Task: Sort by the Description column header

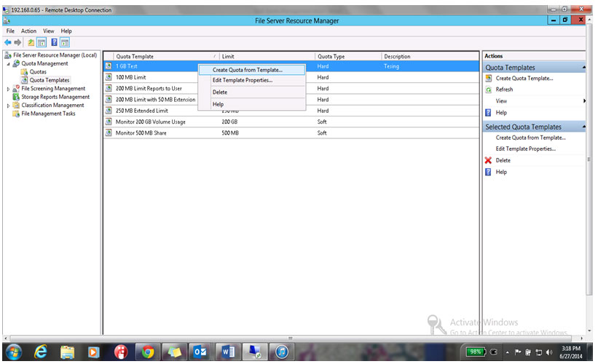Action: (430, 56)
